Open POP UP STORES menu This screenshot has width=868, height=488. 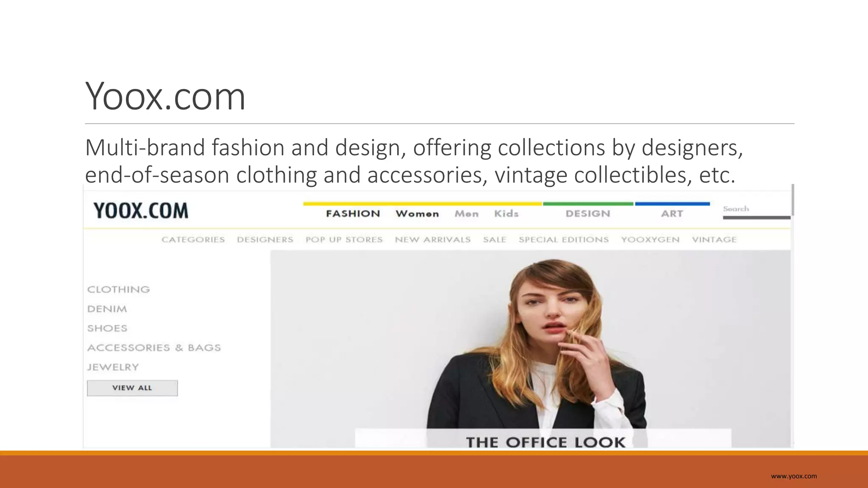pyautogui.click(x=344, y=240)
